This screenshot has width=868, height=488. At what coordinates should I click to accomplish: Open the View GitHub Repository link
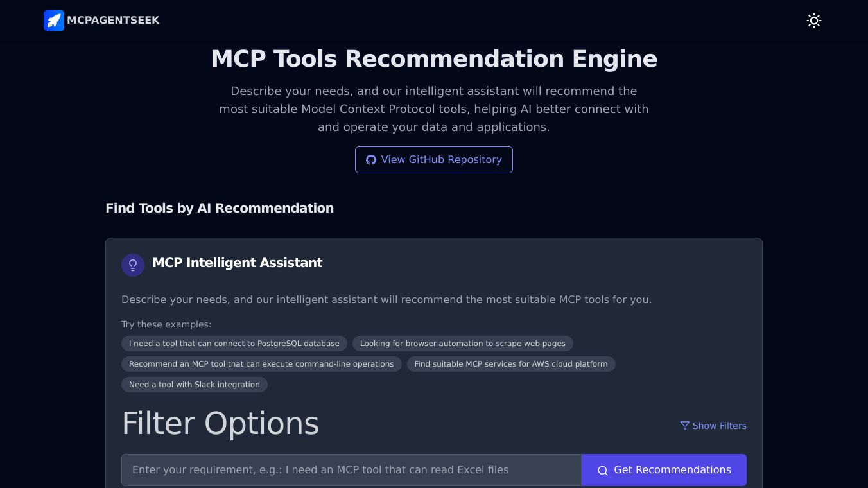coord(434,160)
